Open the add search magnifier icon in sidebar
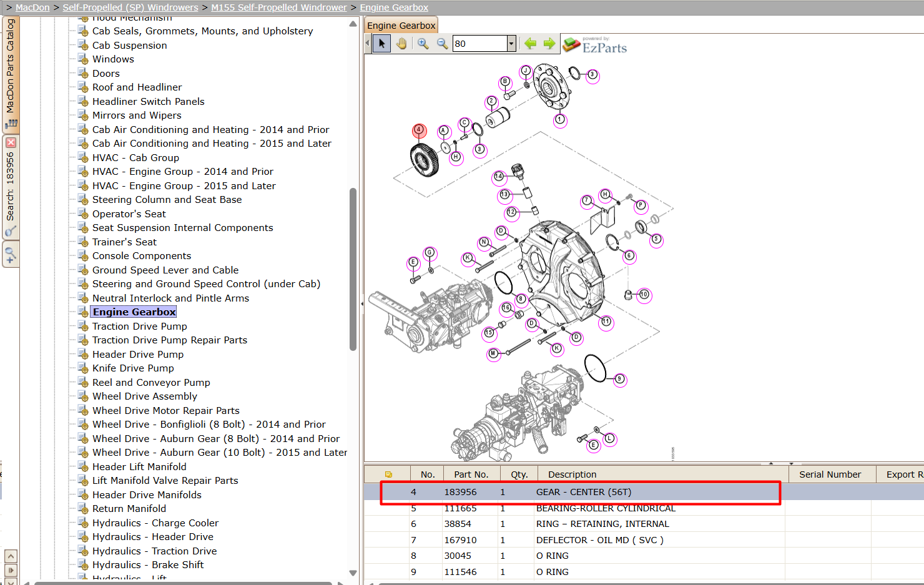Viewport: 924px width, 585px height. coord(11,255)
